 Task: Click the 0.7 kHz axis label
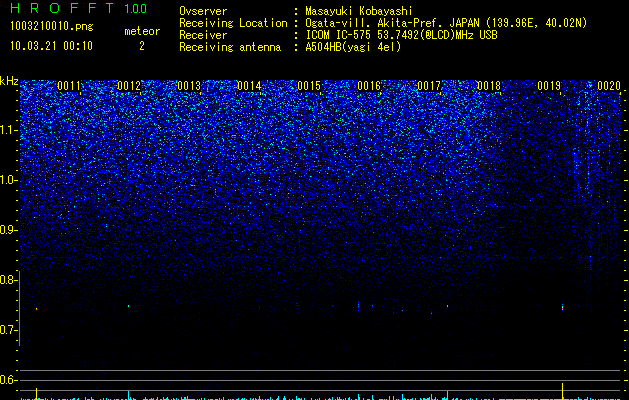(9, 330)
